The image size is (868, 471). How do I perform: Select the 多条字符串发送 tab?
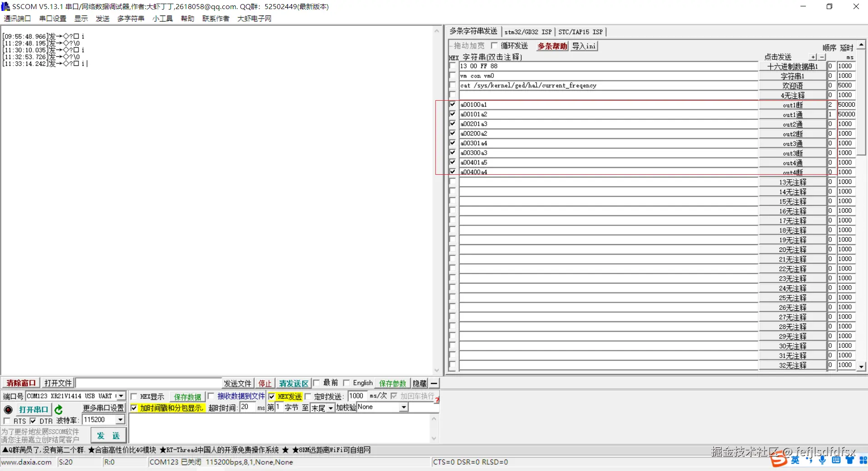[x=473, y=31]
